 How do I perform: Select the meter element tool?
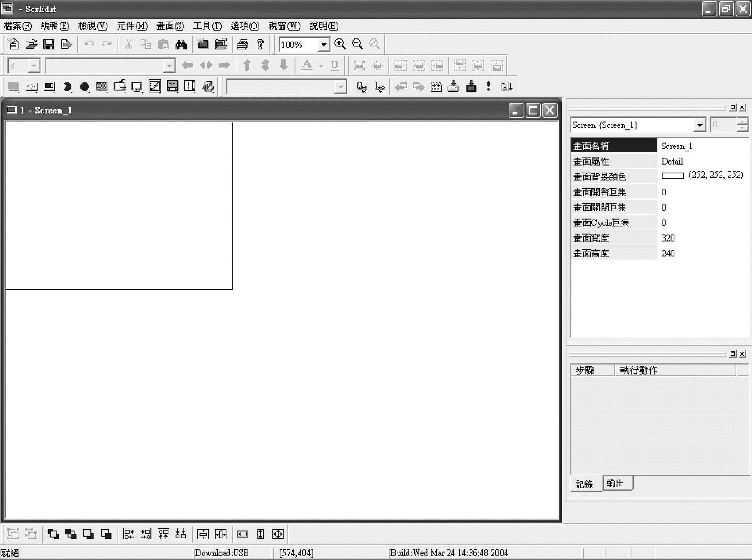point(32,86)
